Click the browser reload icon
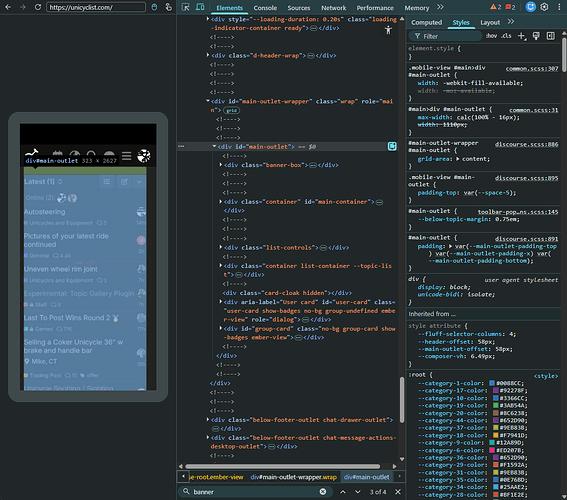Screen dimensions: 567x500 pos(38,7)
